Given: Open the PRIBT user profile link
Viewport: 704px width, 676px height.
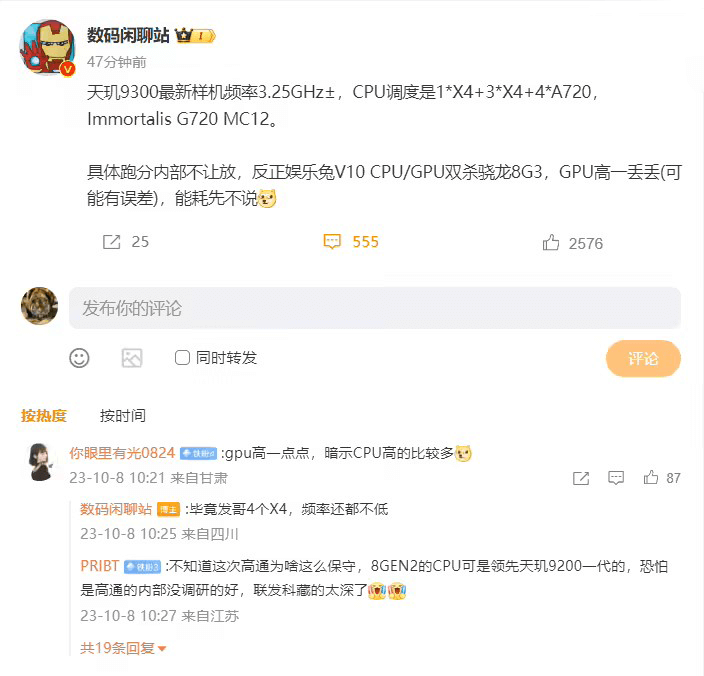Looking at the screenshot, I should [100, 566].
